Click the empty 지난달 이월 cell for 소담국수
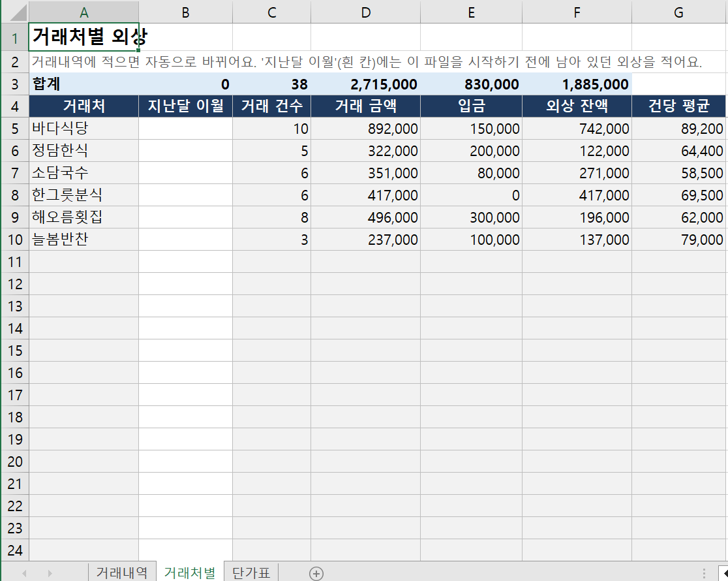 point(185,173)
